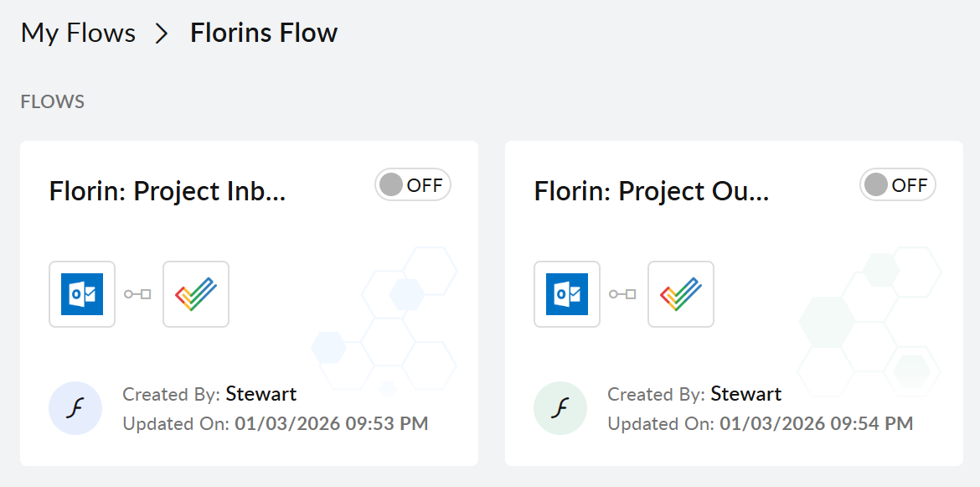Click creator name Stewart in second card

click(746, 394)
